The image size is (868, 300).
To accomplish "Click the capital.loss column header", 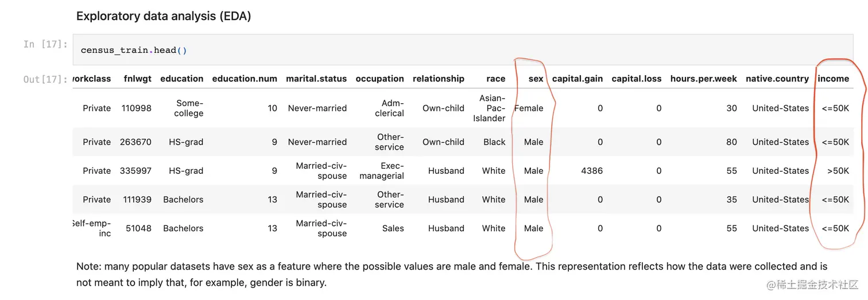I will point(636,79).
